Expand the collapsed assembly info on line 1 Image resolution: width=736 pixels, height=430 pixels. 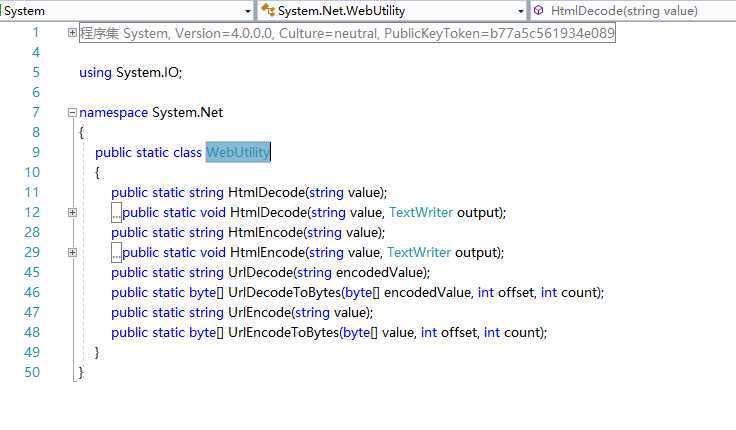pos(72,32)
